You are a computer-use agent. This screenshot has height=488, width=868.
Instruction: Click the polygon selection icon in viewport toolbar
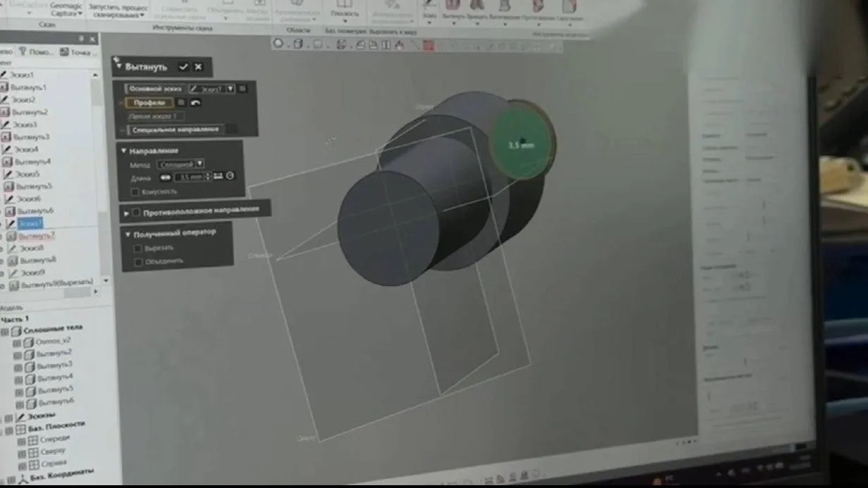tap(278, 46)
